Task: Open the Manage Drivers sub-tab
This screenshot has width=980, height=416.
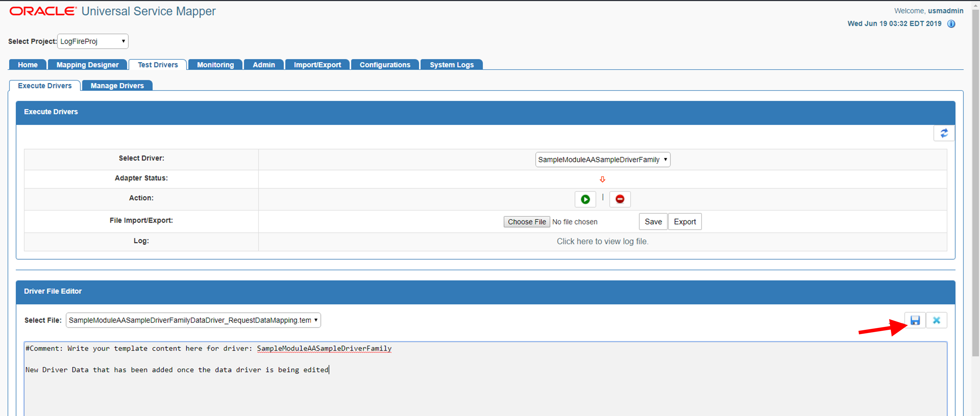Action: 117,86
